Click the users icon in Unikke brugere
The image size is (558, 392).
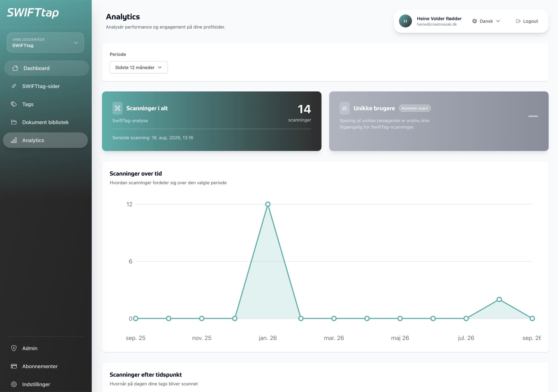[345, 108]
